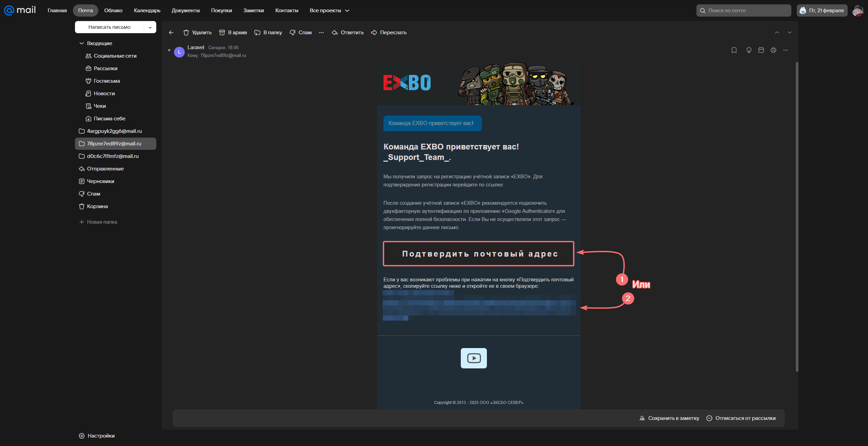
Task: Move the email to archive
Action: click(x=233, y=33)
